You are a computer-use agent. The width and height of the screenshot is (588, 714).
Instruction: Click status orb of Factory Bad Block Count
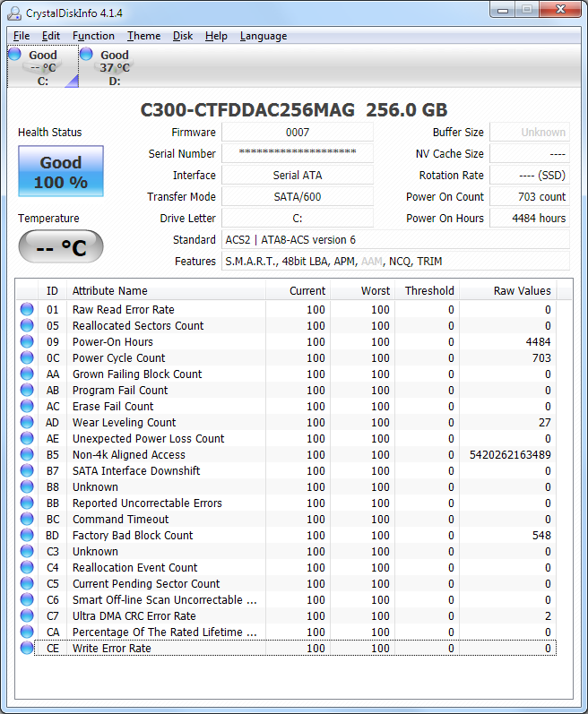(x=27, y=535)
